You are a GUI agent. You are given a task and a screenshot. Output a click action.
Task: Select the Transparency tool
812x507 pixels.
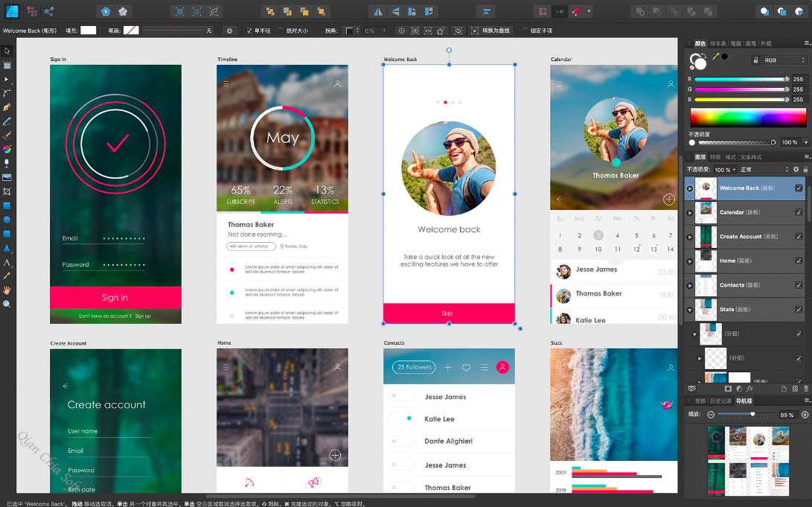7,163
